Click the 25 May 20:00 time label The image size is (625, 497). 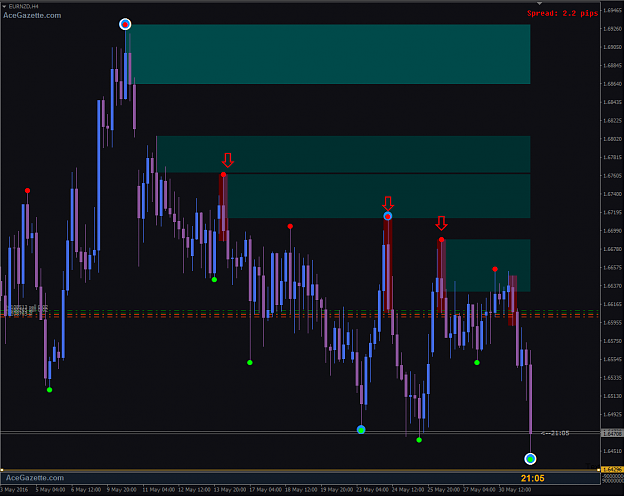(444, 489)
